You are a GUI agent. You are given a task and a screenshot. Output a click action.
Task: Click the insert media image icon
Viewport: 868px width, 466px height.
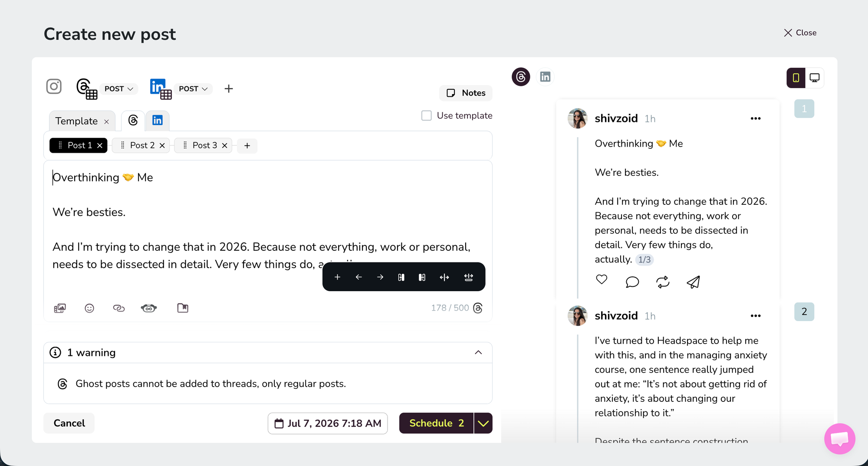[60, 308]
